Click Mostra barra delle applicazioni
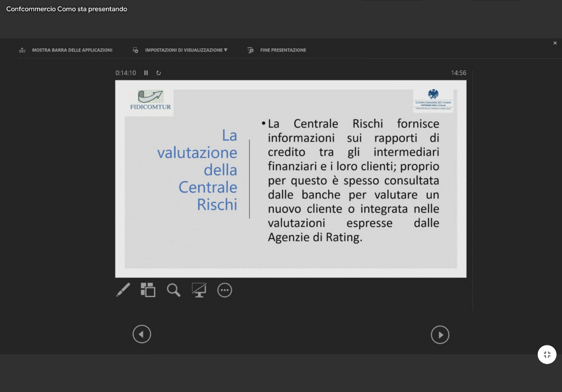The image size is (562, 392). click(x=66, y=50)
